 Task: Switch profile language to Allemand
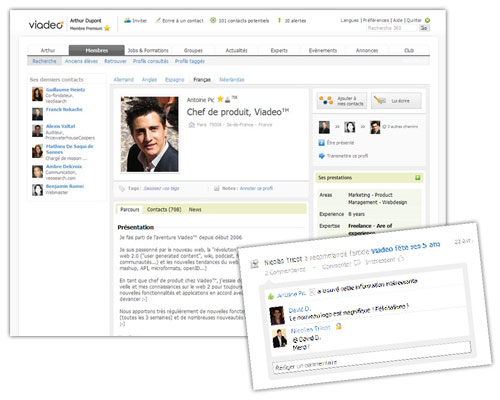click(x=123, y=79)
